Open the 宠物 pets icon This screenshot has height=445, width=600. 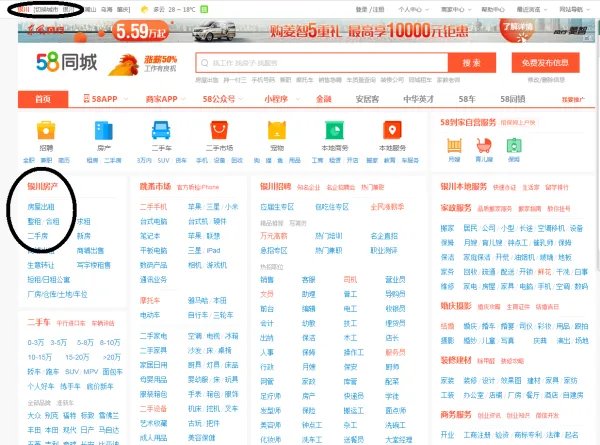(x=277, y=130)
